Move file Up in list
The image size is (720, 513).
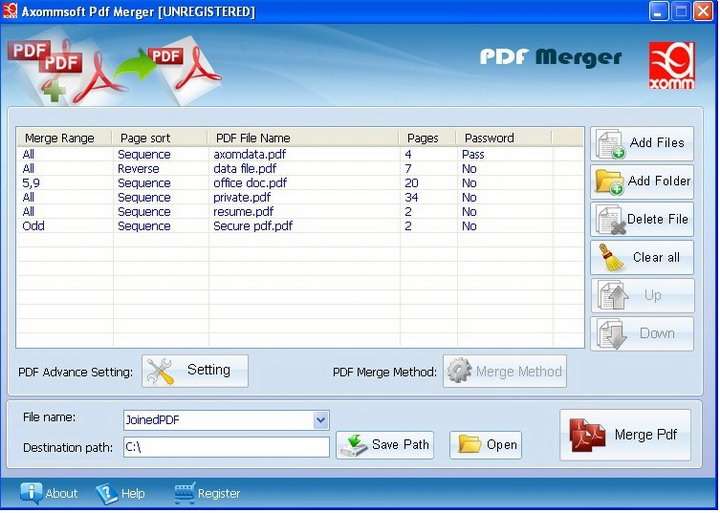(x=642, y=296)
